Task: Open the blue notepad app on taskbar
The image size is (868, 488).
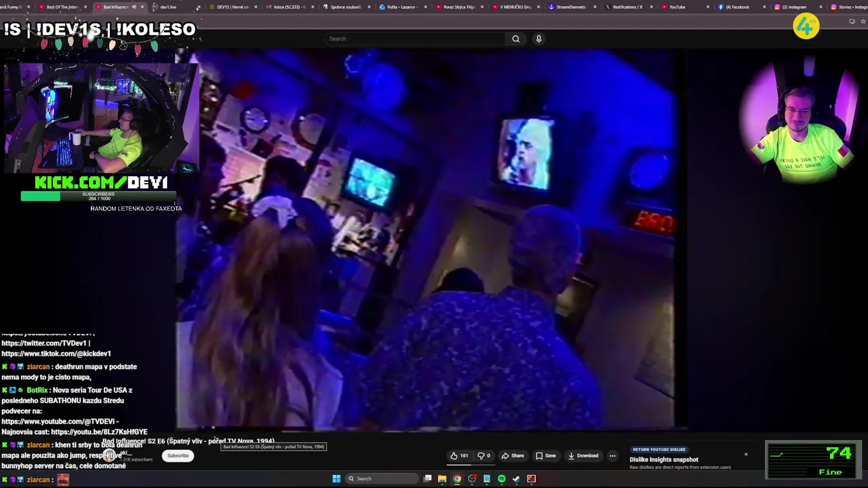Action: tap(487, 479)
